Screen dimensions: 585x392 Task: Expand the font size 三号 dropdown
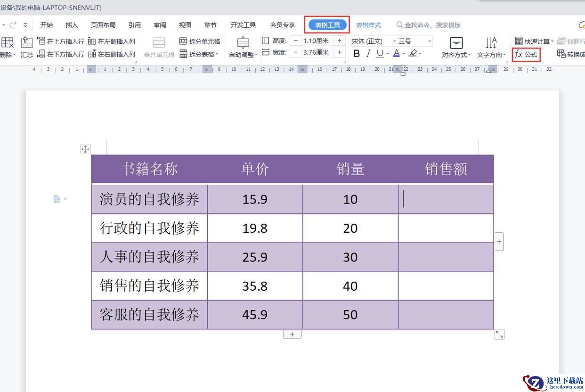(x=429, y=41)
